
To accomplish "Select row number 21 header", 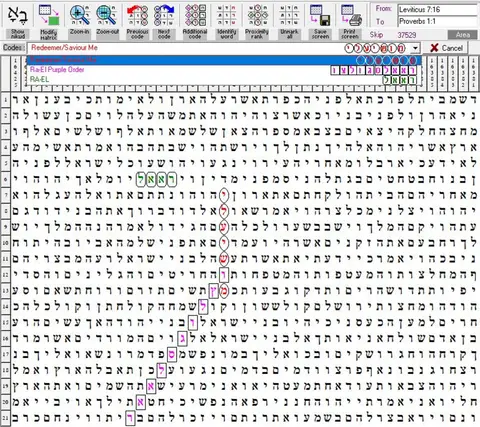I will pos(5,418).
